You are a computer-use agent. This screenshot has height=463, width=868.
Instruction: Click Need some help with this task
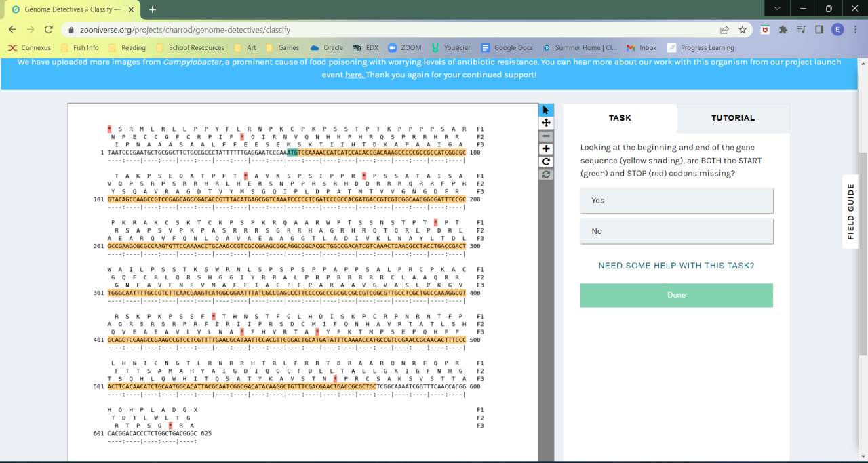coord(676,266)
